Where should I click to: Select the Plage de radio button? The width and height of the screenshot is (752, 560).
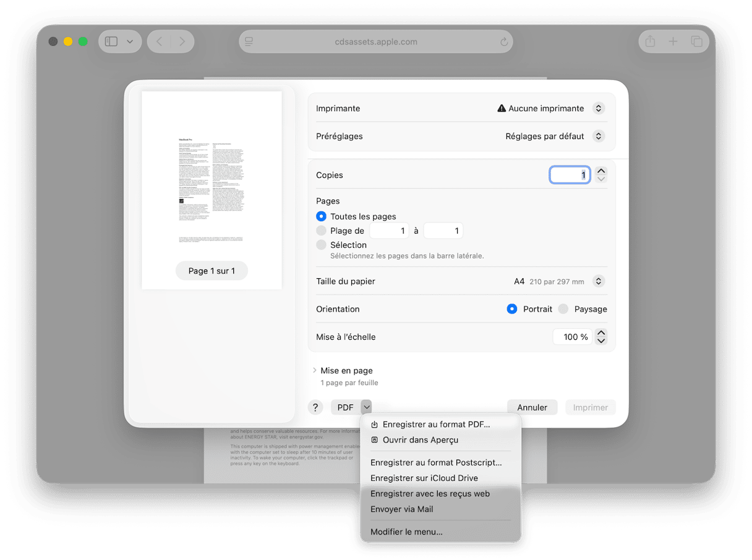tap(321, 230)
